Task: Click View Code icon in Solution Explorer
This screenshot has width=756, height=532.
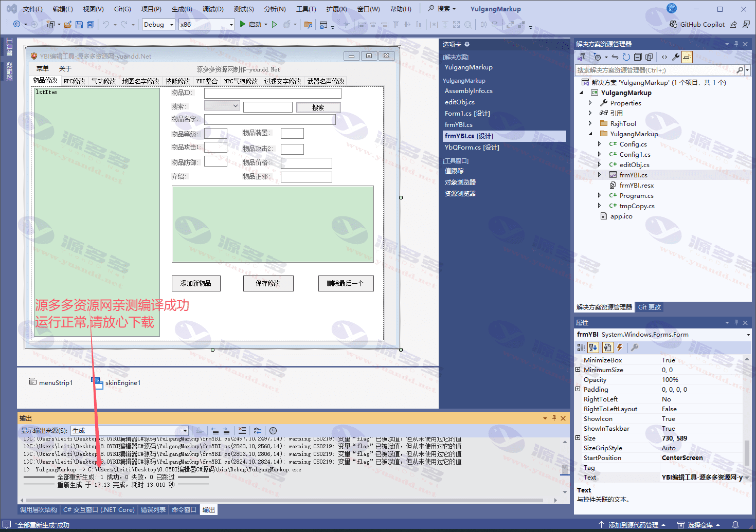Action: click(x=664, y=57)
